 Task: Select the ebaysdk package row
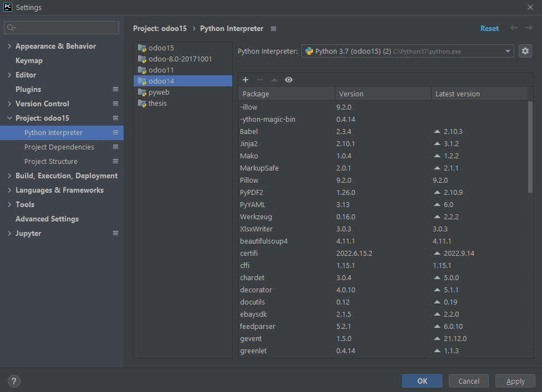pyautogui.click(x=383, y=314)
